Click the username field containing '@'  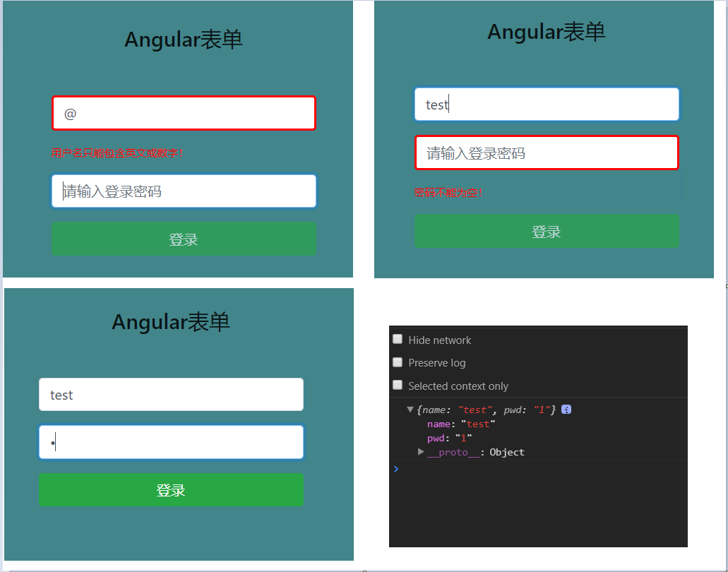tap(184, 113)
